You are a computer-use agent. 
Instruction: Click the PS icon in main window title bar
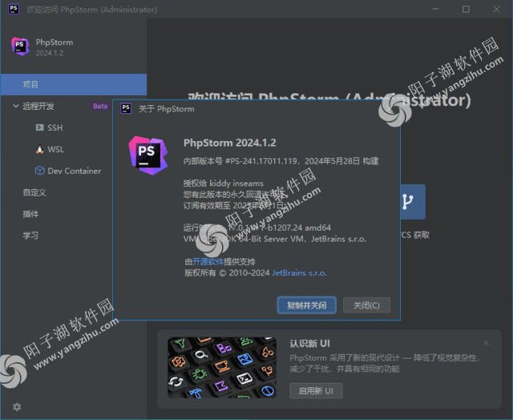click(14, 9)
